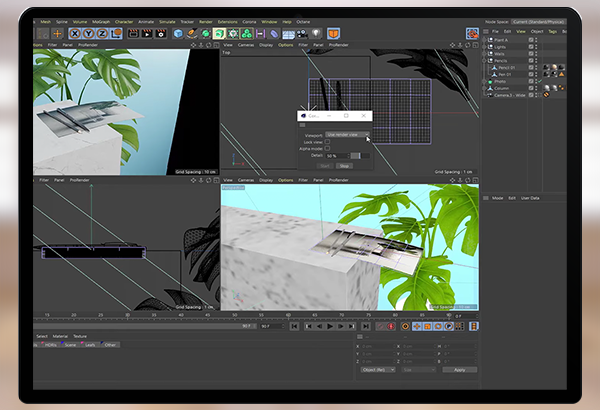This screenshot has height=410, width=600.
Task: Click the Start button in dialog
Action: coord(324,166)
